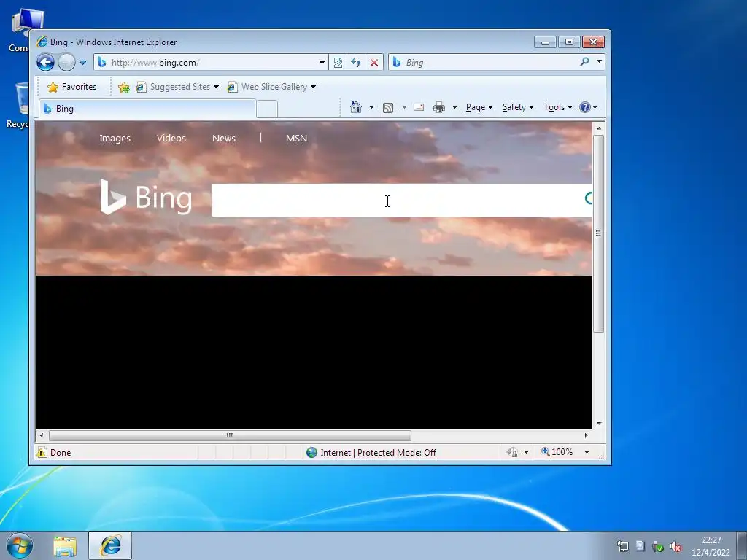
Task: Refresh the page using the Refresh icon
Action: 356,63
